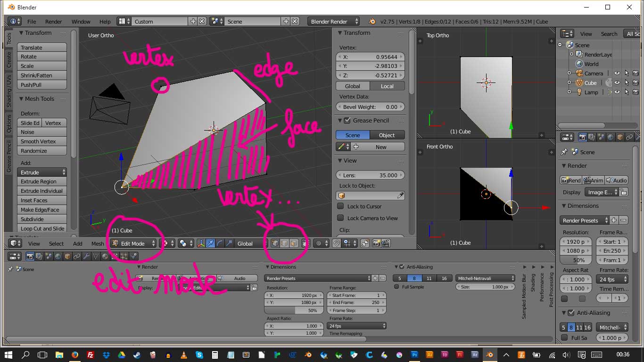Open the Mesh menu in viewport header
This screenshot has height=362, width=644.
(98, 244)
